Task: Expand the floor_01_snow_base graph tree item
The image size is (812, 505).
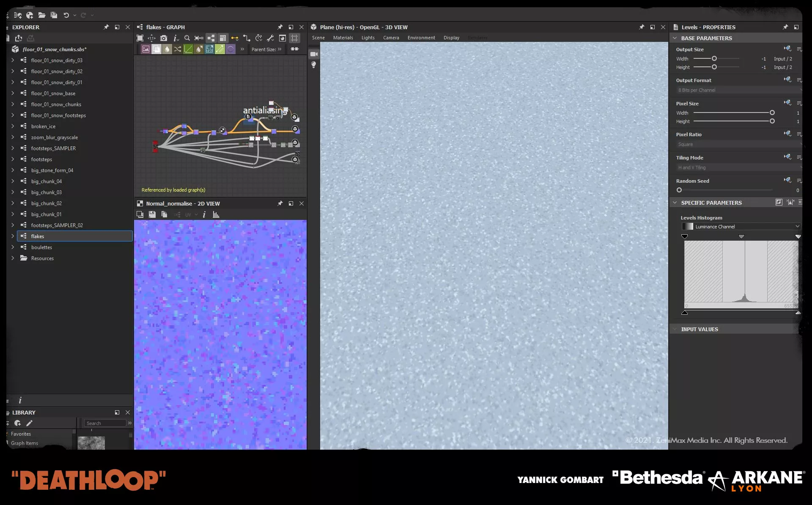Action: click(x=13, y=93)
